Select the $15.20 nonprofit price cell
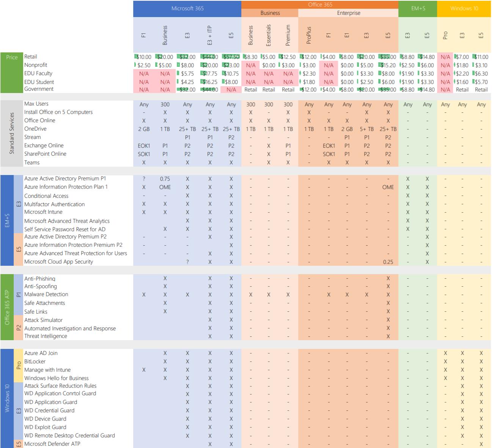The height and width of the screenshot is (448, 492). pos(388,65)
